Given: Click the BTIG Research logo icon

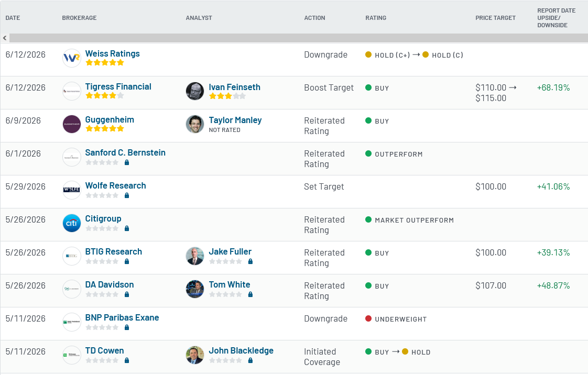Looking at the screenshot, I should click(x=72, y=256).
